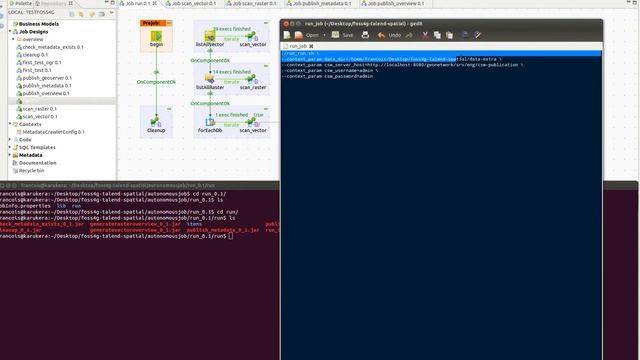Open gedit Find and Replace icon

pyautogui.click(x=478, y=36)
